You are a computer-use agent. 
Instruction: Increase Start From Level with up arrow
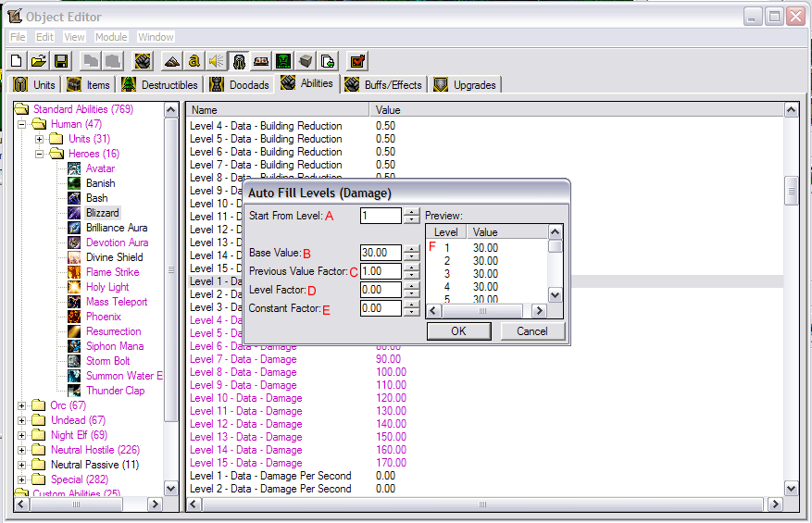coord(412,211)
